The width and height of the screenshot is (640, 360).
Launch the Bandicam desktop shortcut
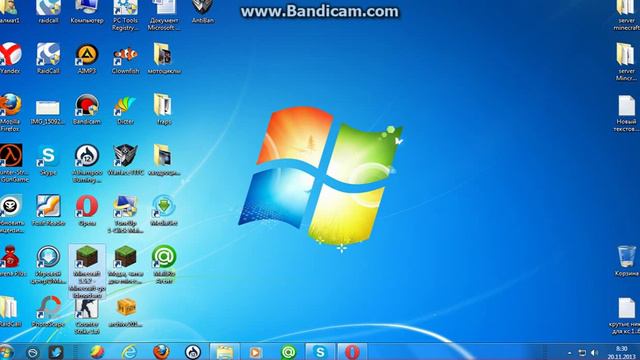tap(87, 109)
